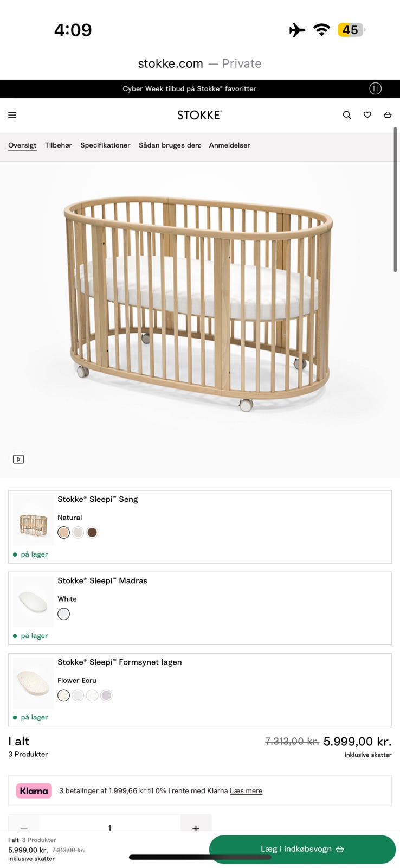Viewport: 400px width, 868px height.
Task: Choose the dark brown bed color swatch
Action: click(92, 533)
